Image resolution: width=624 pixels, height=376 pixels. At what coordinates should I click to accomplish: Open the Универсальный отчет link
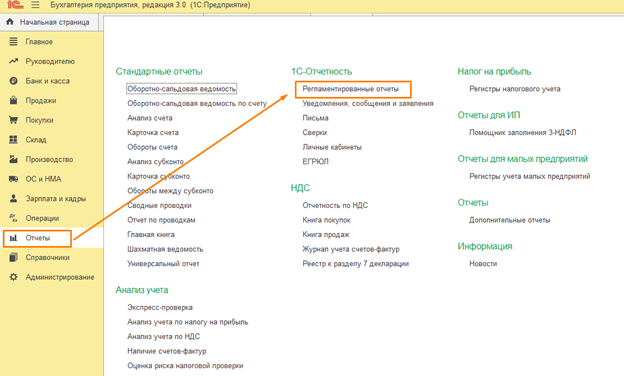point(163,263)
